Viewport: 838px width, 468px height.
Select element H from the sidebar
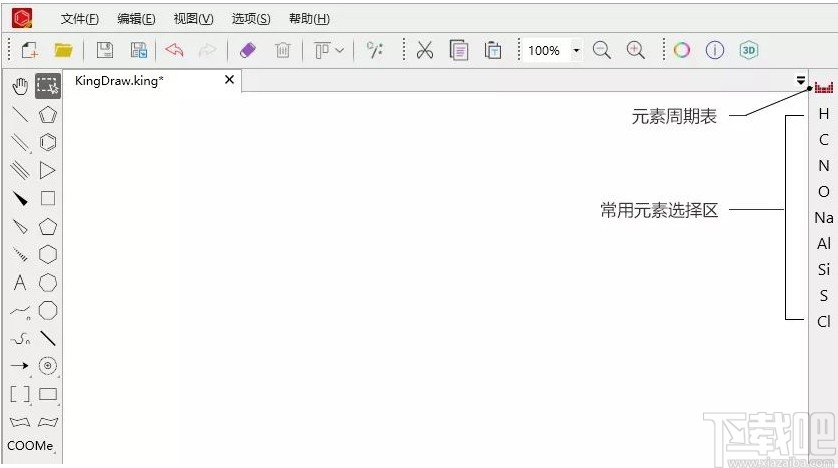pos(824,114)
